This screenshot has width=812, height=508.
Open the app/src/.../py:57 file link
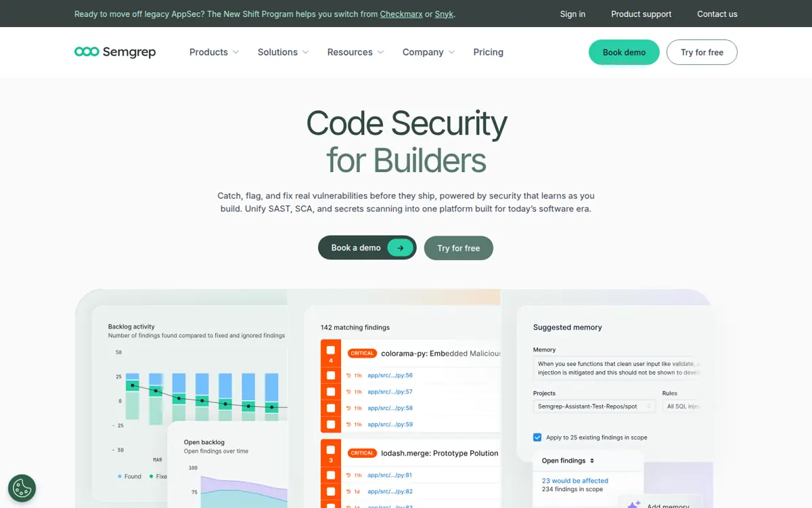[390, 391]
